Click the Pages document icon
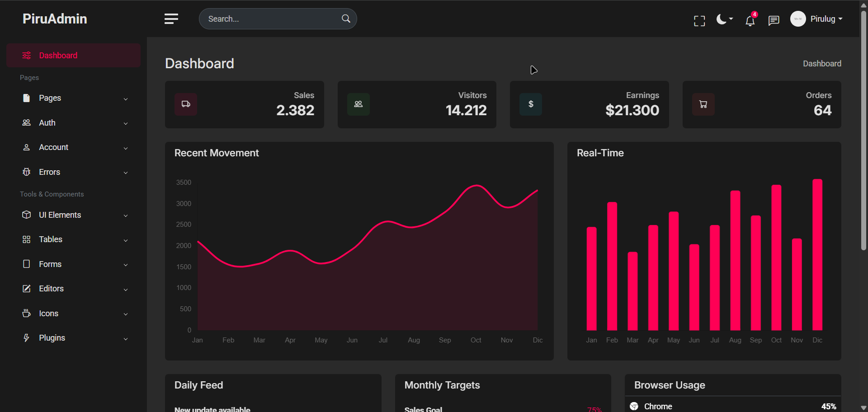The width and height of the screenshot is (868, 412). tap(27, 98)
